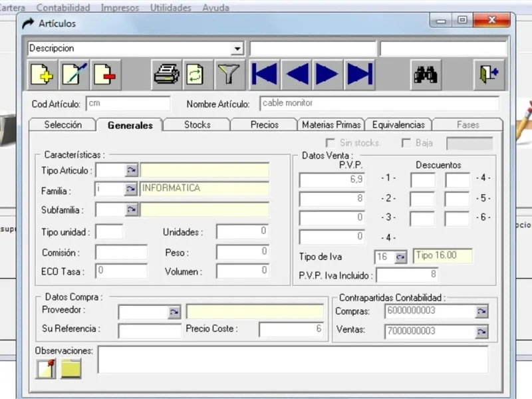Open search with the binoculars icon
Screen dimensions: 532x399
point(426,74)
